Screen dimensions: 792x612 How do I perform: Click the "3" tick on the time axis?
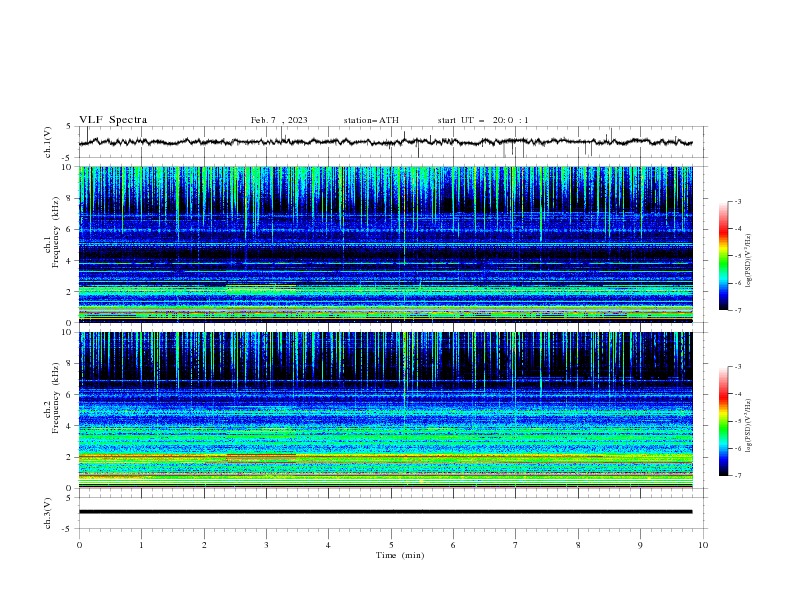pos(266,545)
